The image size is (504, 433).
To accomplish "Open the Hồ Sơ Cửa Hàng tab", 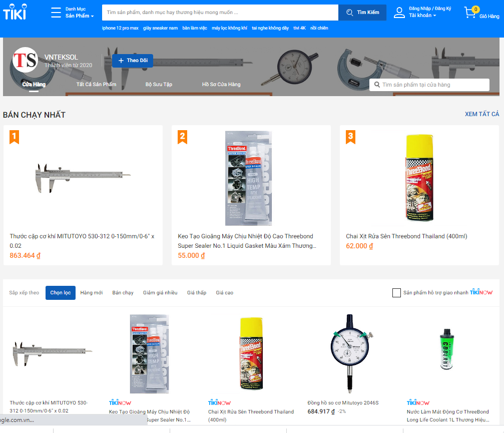I will pos(221,84).
